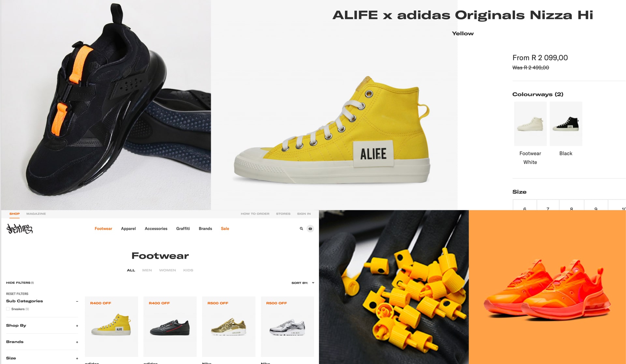Switch to the Magazine tab
Viewport: 626px width, 364px height.
click(x=36, y=214)
